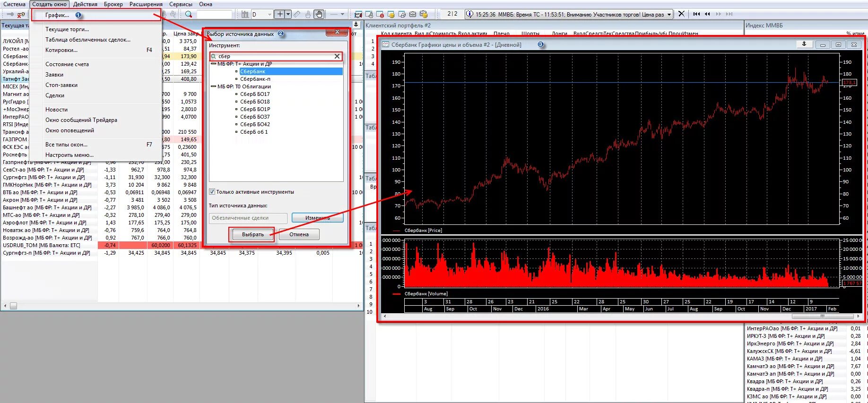
Task: Open the Расширения menu
Action: coord(146,4)
